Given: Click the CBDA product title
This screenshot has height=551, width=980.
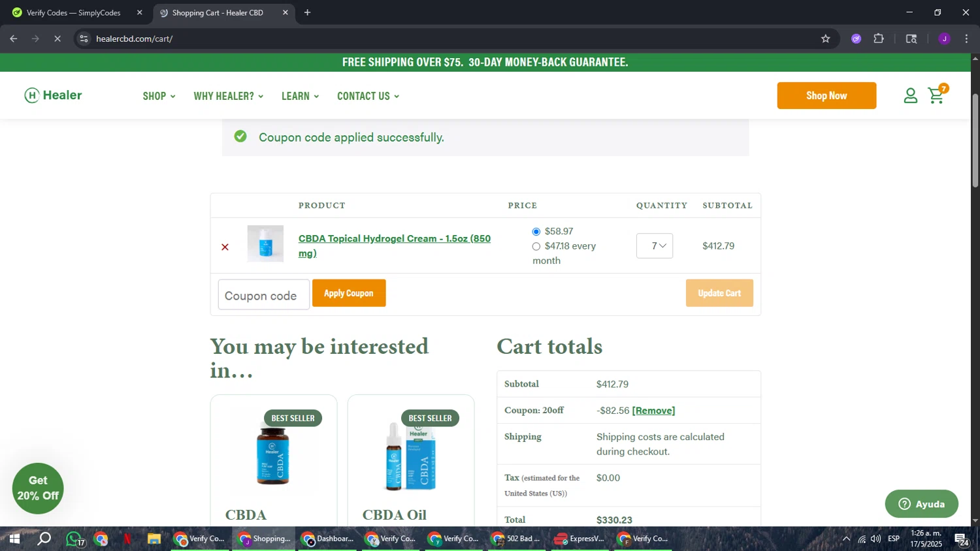Looking at the screenshot, I should pyautogui.click(x=246, y=515).
